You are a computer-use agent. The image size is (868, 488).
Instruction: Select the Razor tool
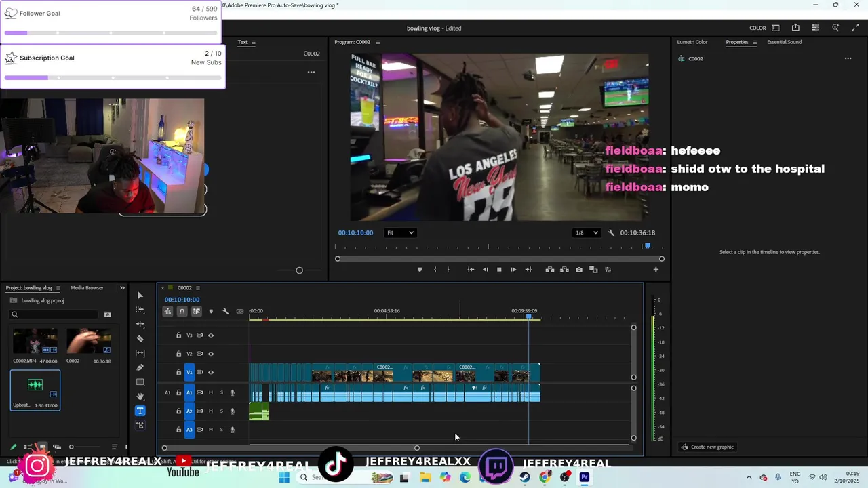[140, 339]
